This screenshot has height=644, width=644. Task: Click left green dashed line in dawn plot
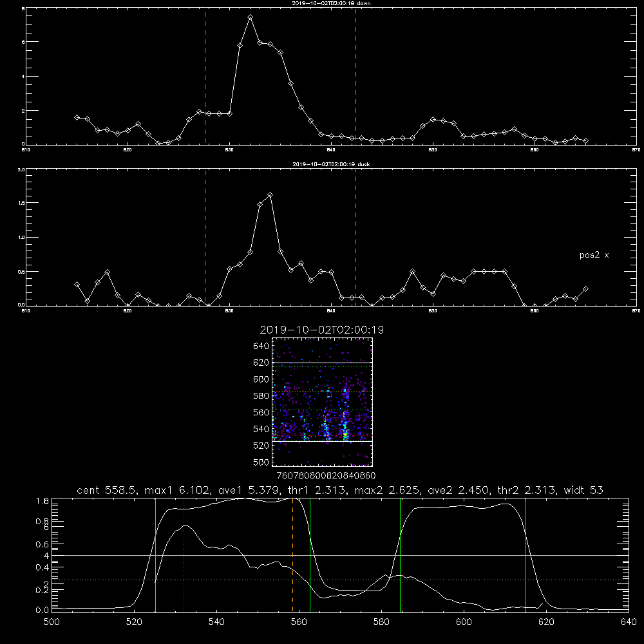(x=205, y=76)
